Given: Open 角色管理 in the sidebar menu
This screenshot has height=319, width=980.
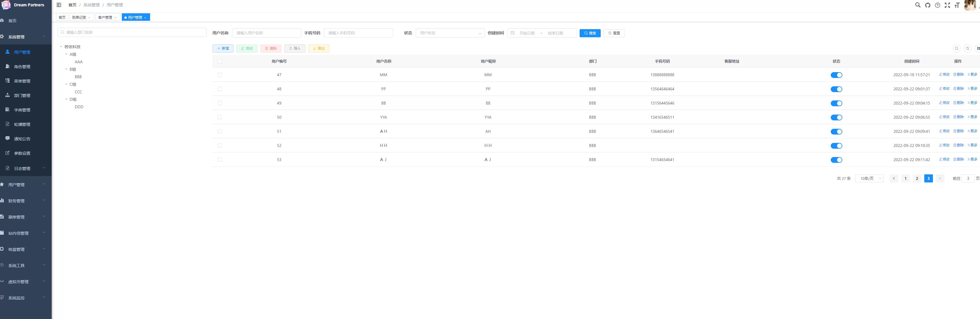Looking at the screenshot, I should pyautogui.click(x=22, y=67).
